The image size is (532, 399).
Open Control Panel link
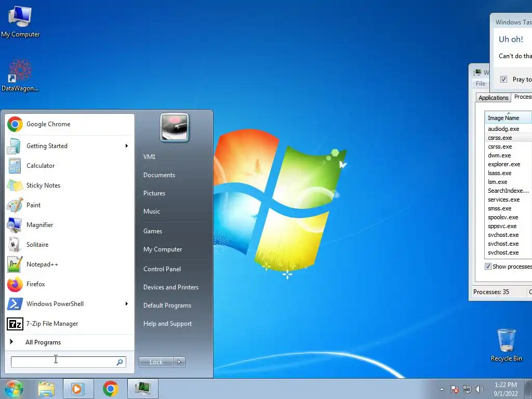click(x=162, y=269)
